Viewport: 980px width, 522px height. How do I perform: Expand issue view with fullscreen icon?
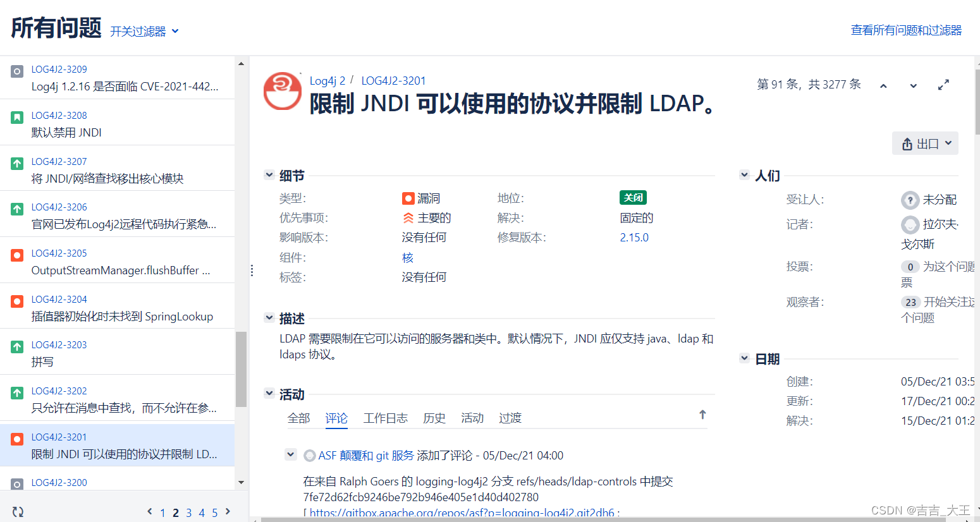[943, 84]
